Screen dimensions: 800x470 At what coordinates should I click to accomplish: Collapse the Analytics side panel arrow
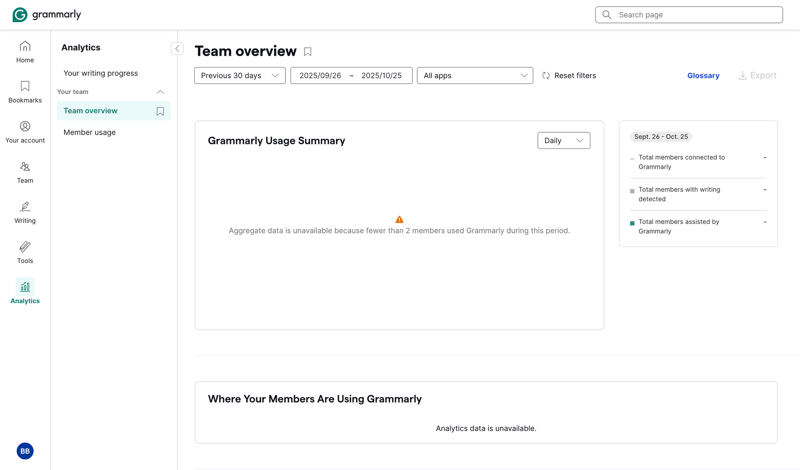[x=177, y=48]
